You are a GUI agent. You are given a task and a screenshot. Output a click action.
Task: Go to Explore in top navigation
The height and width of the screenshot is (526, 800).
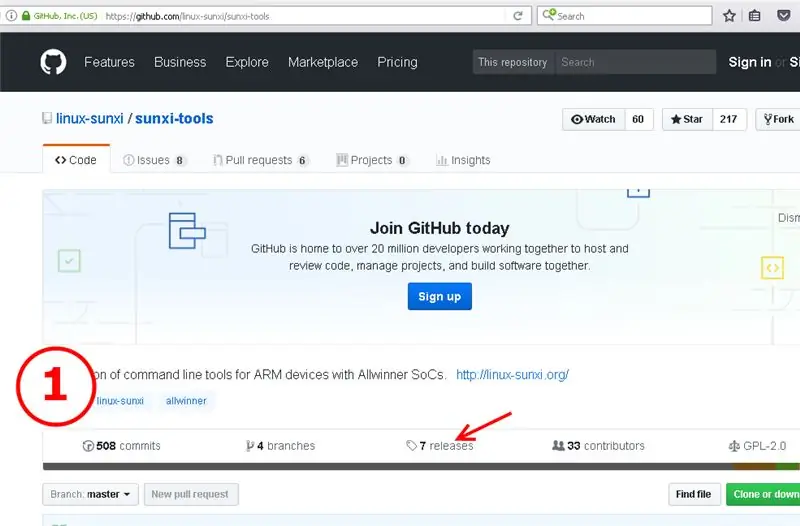pos(247,62)
